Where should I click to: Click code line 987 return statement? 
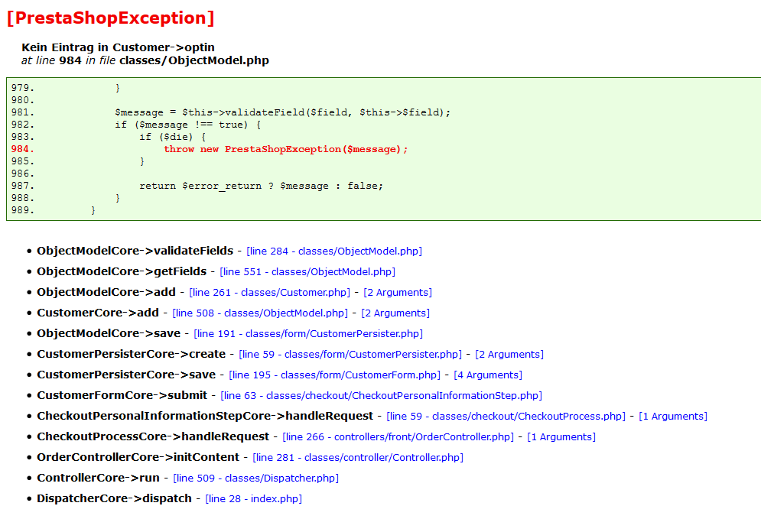click(x=261, y=186)
